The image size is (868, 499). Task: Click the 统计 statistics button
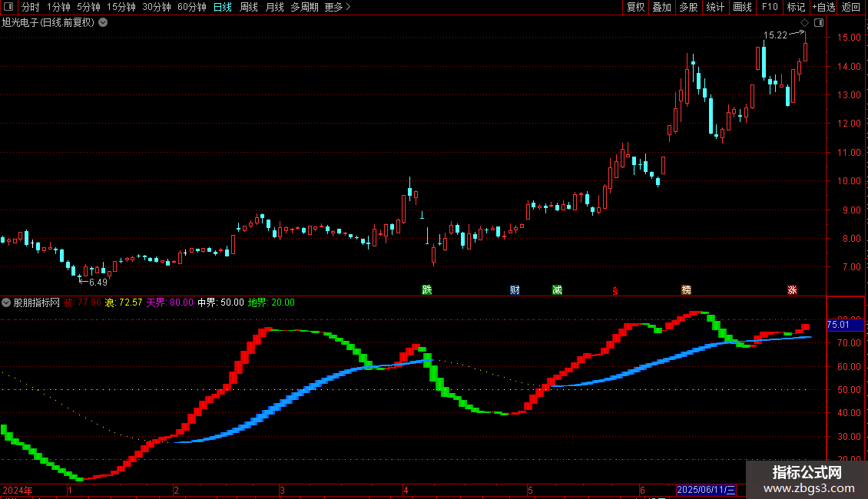(x=714, y=7)
